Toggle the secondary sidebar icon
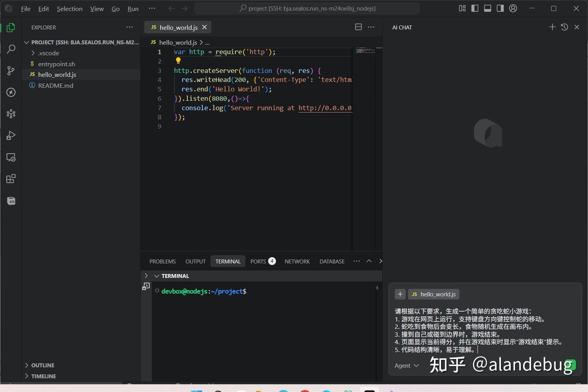This screenshot has width=588, height=392. tap(500, 8)
